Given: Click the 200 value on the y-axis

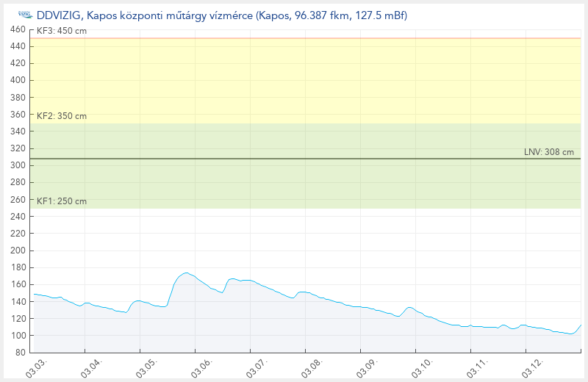Looking at the screenshot, I should click(18, 251).
